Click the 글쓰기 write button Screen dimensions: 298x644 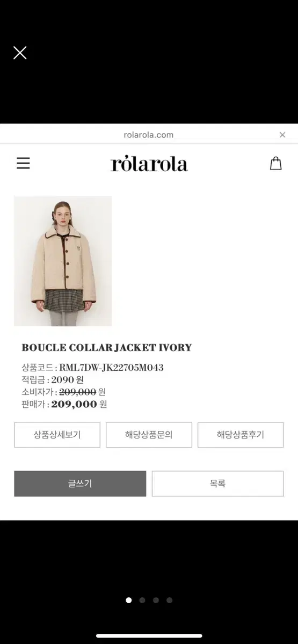(x=80, y=484)
